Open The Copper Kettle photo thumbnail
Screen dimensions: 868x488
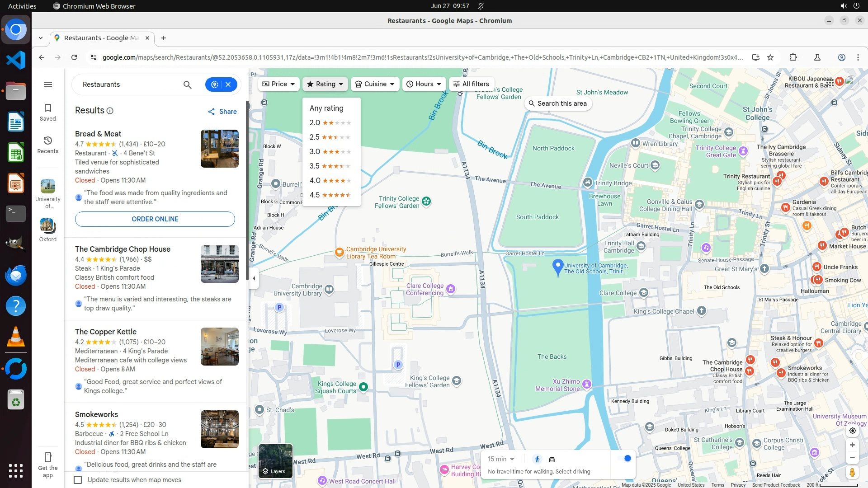[x=219, y=347]
